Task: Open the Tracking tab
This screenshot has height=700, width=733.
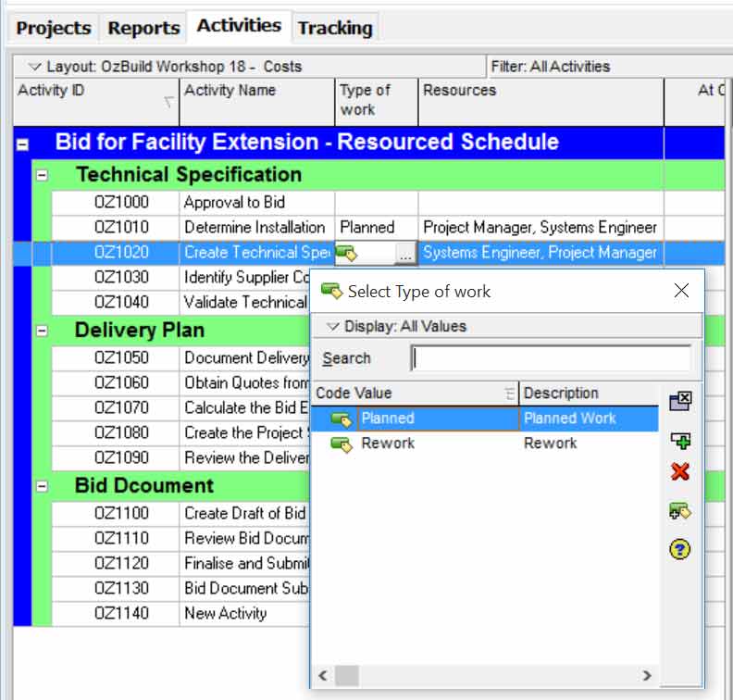Action: click(335, 28)
